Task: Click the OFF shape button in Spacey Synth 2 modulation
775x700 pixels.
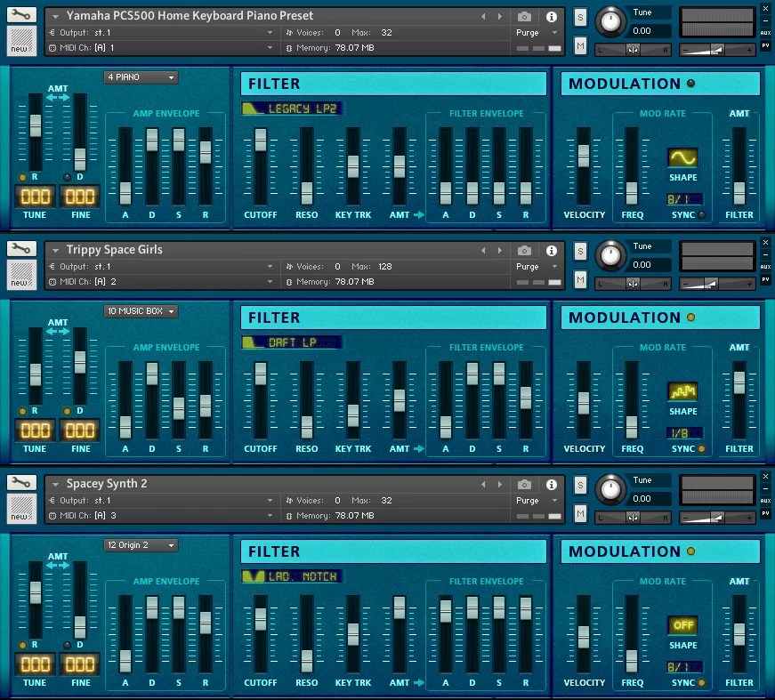Action: 682,625
